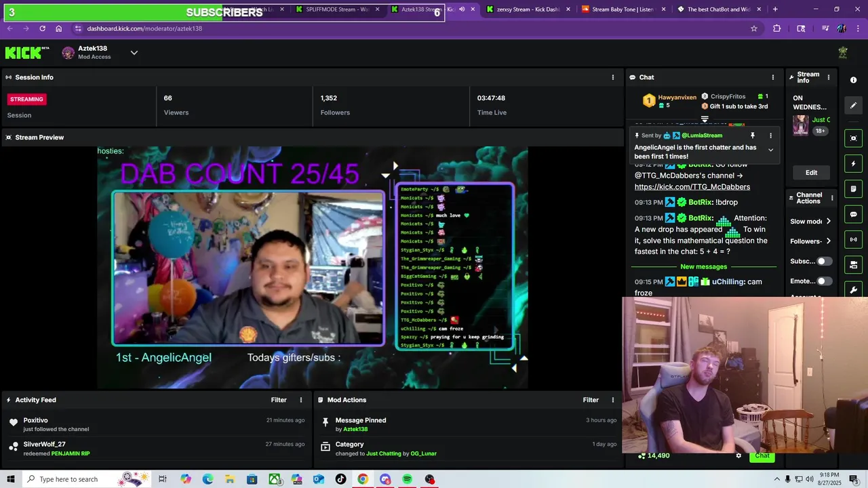Viewport: 868px width, 488px height.
Task: Toggle Emotes-only chat switch
Action: (x=824, y=281)
